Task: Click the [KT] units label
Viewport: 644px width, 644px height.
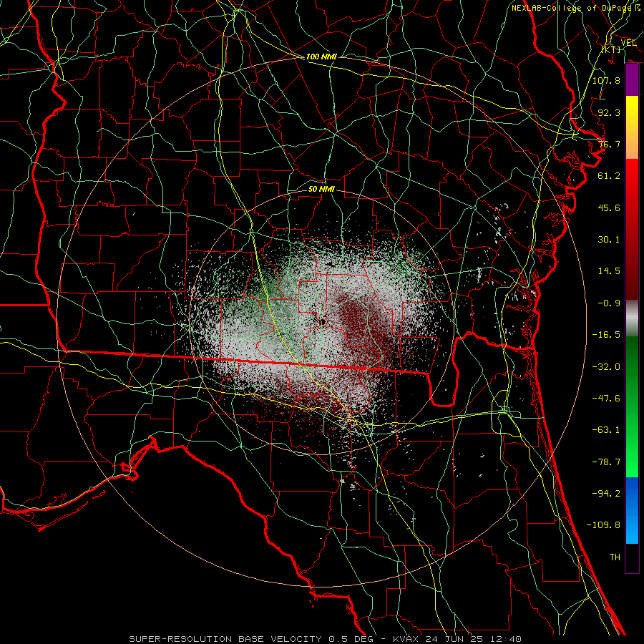Action: pos(611,49)
